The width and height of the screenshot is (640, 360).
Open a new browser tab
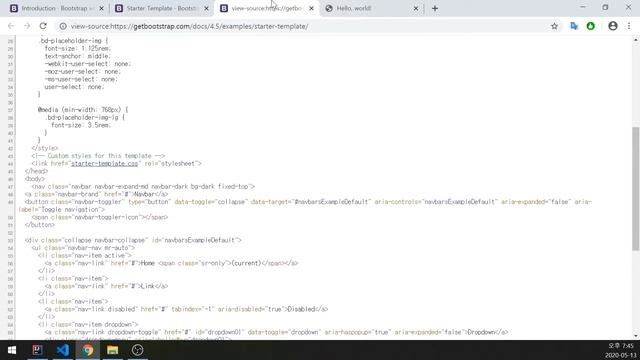tap(435, 8)
